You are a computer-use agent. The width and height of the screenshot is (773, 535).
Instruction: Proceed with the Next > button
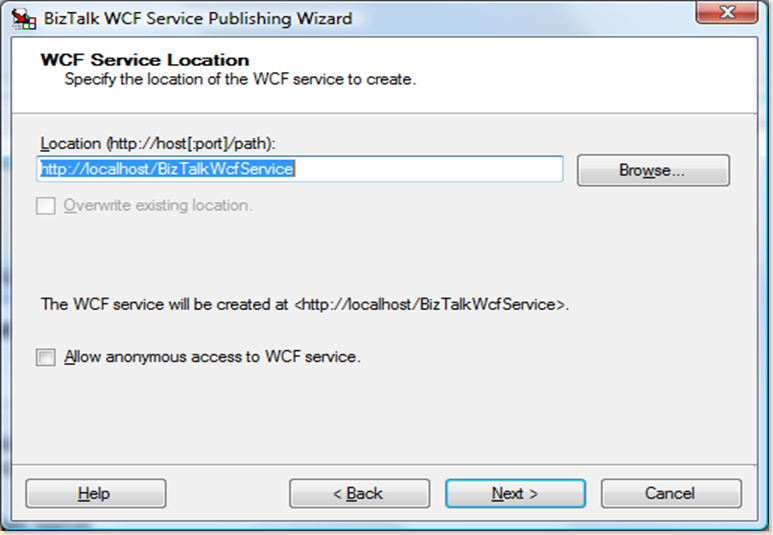[x=515, y=493]
